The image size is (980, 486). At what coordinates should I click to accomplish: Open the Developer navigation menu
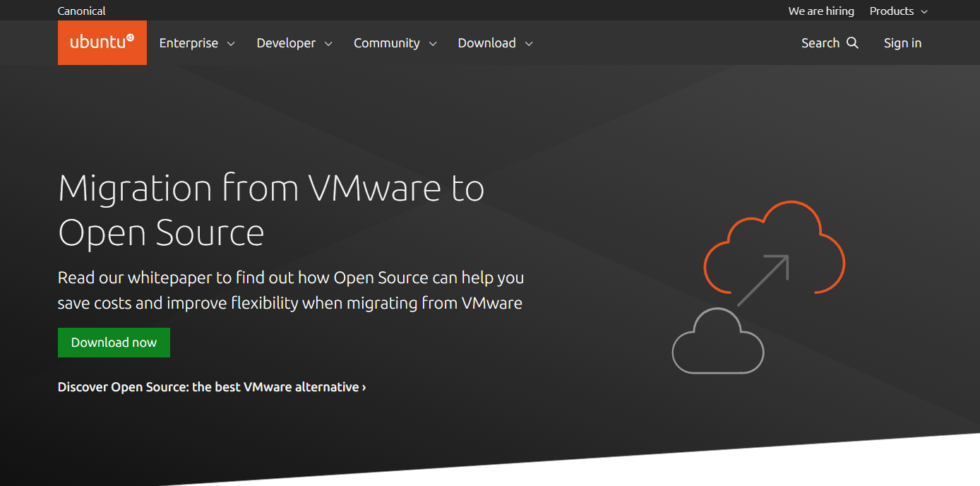pos(294,43)
